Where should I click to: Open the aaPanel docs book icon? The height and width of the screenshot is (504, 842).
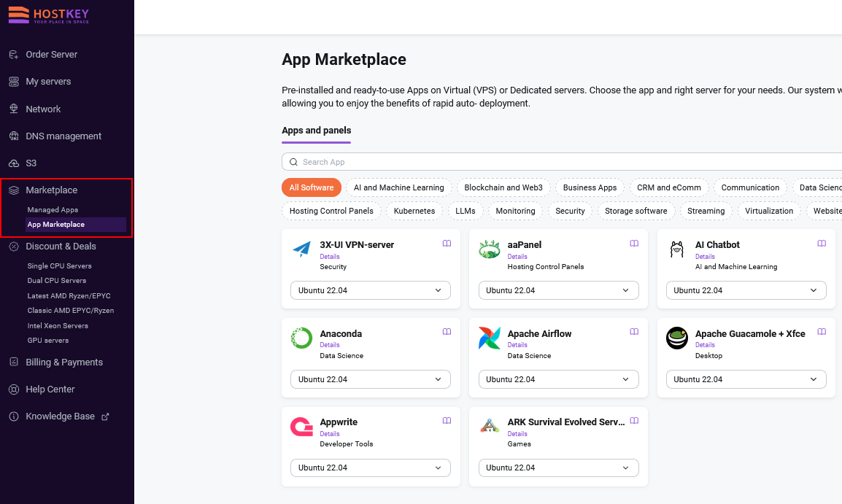(x=634, y=244)
